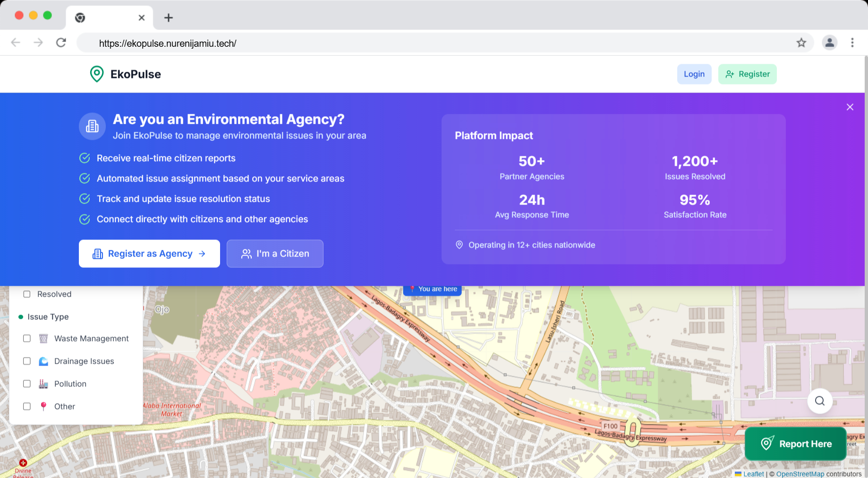Toggle the Pollution filter checkbox
Viewport: 868px width, 478px height.
coord(27,384)
